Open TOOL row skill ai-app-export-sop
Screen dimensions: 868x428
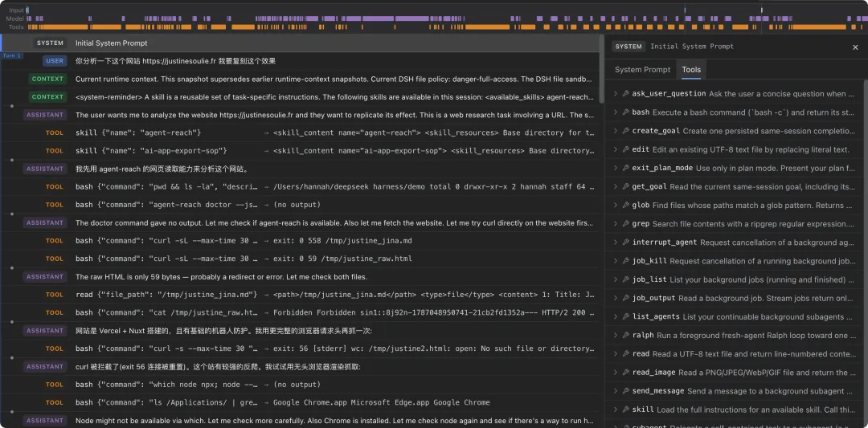coord(300,151)
